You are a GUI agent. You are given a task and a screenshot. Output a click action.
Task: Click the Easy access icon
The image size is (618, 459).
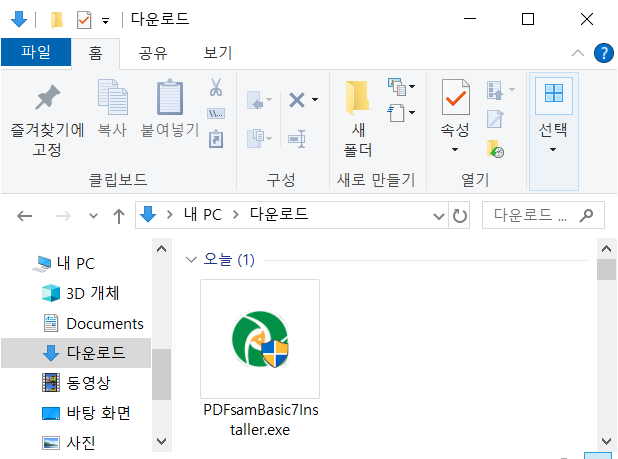click(x=396, y=113)
